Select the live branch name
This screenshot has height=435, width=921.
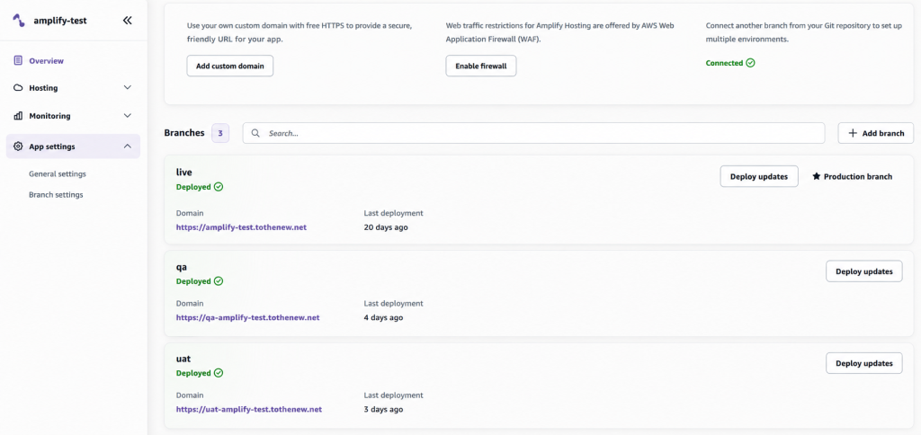(184, 172)
